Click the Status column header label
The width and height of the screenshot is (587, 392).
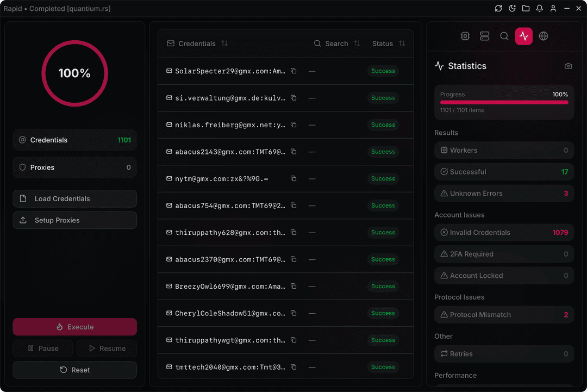pos(382,43)
